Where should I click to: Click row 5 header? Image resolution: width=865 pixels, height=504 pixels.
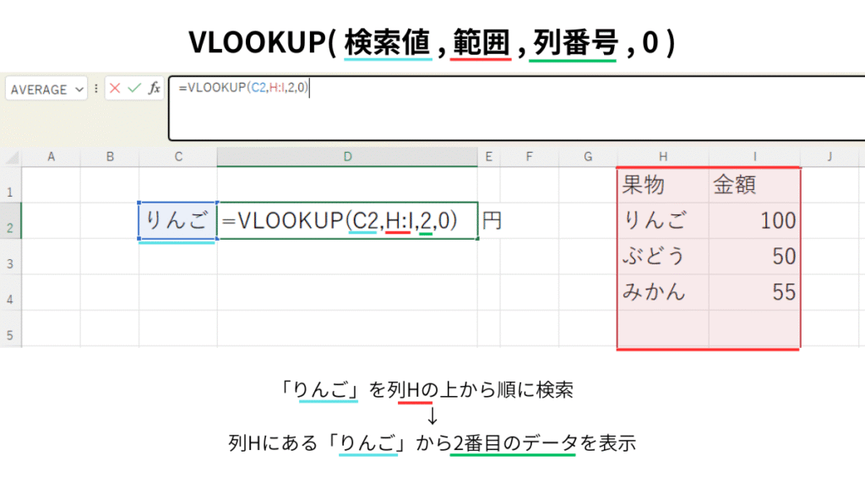click(10, 335)
